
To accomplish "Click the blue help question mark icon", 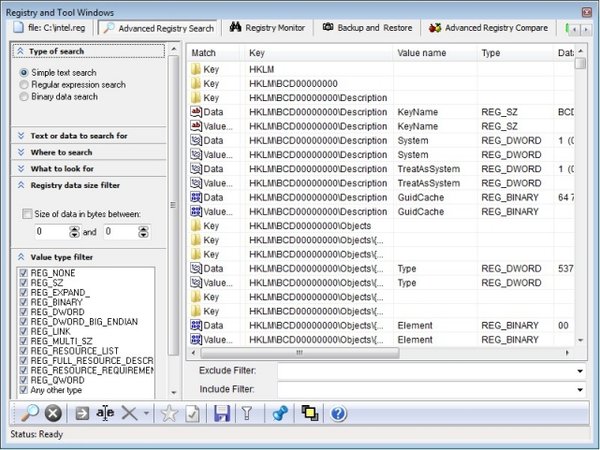I will coord(338,413).
